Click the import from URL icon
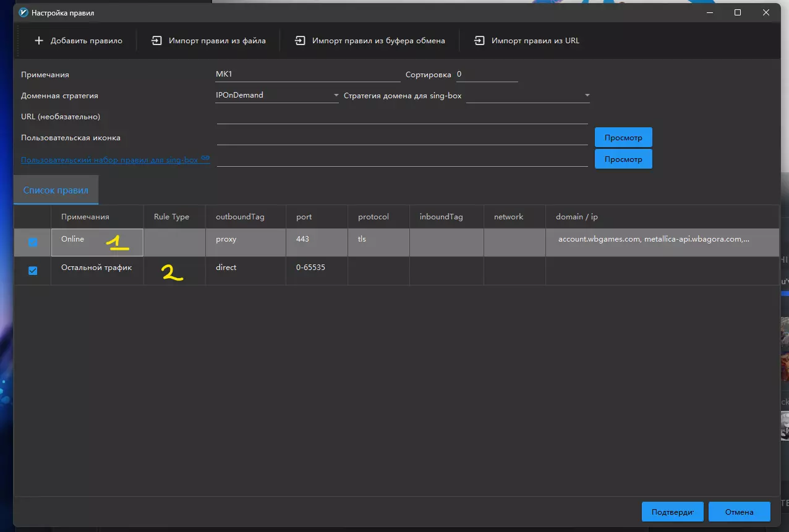This screenshot has width=789, height=532. coord(479,41)
